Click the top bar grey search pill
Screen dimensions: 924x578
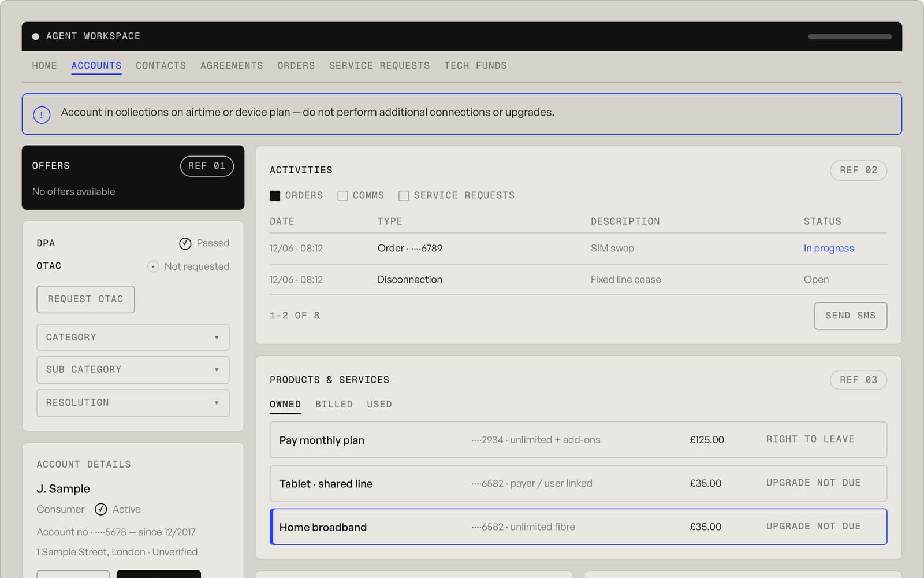850,36
